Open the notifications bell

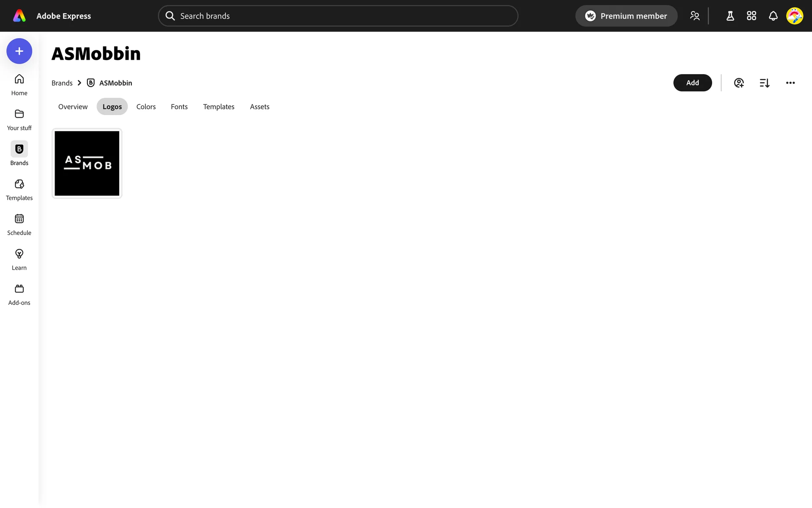pyautogui.click(x=773, y=16)
